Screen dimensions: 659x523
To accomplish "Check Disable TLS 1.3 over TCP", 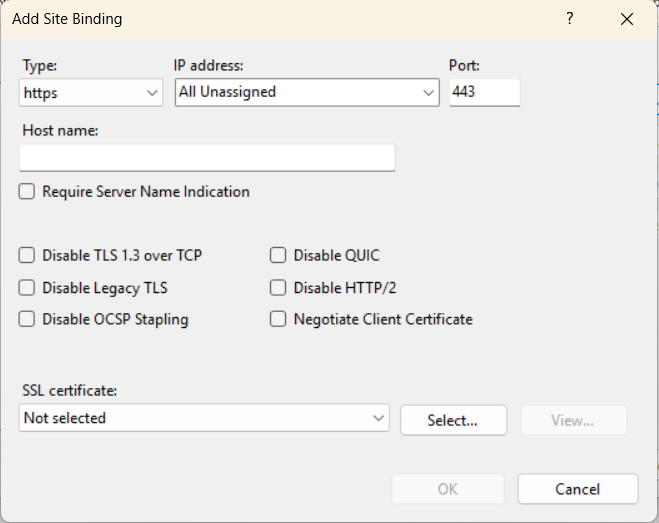I will pyautogui.click(x=27, y=256).
